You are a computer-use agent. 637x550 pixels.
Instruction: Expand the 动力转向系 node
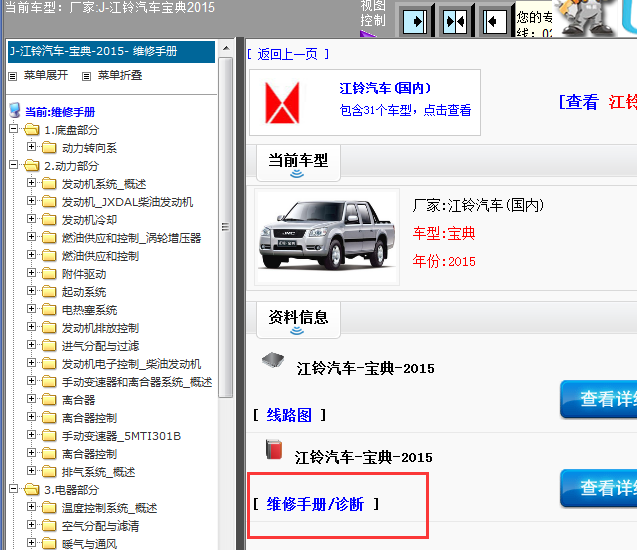(31, 146)
